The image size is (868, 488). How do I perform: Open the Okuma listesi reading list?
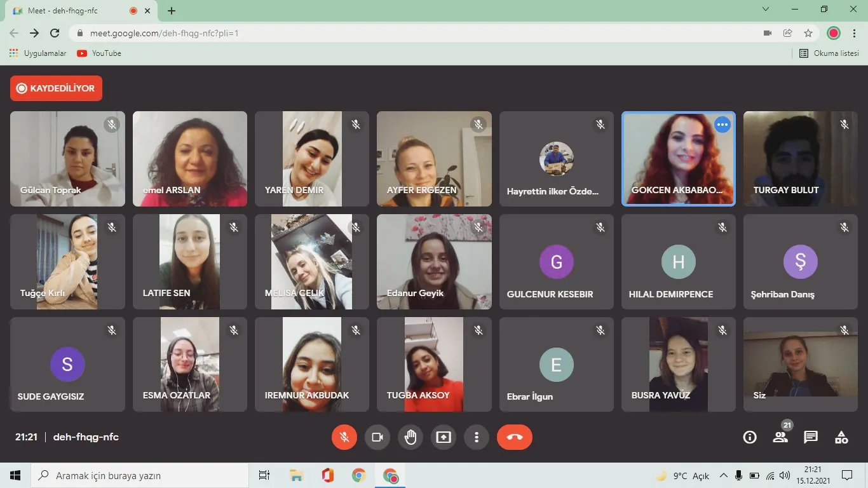click(829, 53)
